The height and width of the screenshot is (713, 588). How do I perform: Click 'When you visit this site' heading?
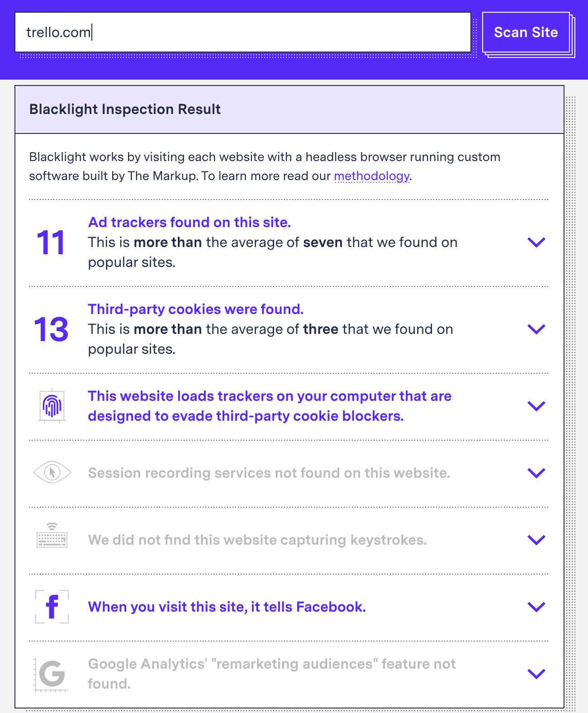pos(227,607)
